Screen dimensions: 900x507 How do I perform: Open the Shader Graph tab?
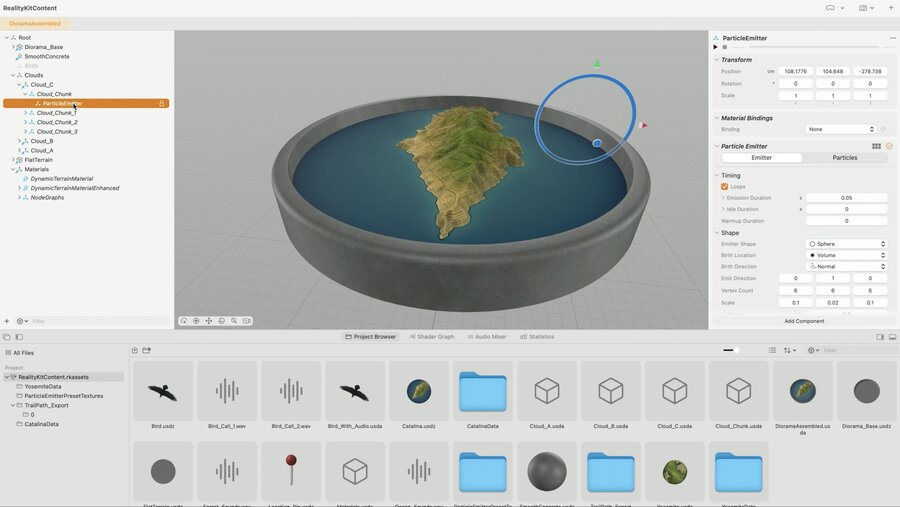(x=432, y=337)
